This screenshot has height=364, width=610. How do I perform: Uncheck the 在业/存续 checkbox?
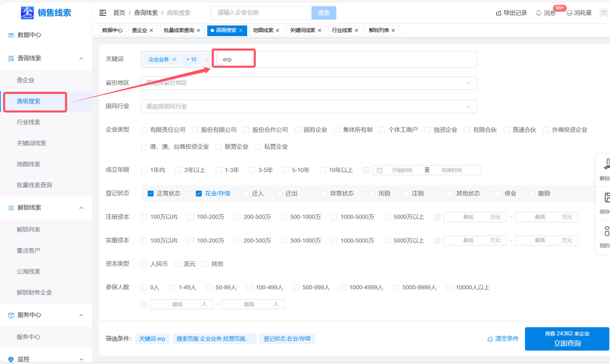click(x=199, y=194)
